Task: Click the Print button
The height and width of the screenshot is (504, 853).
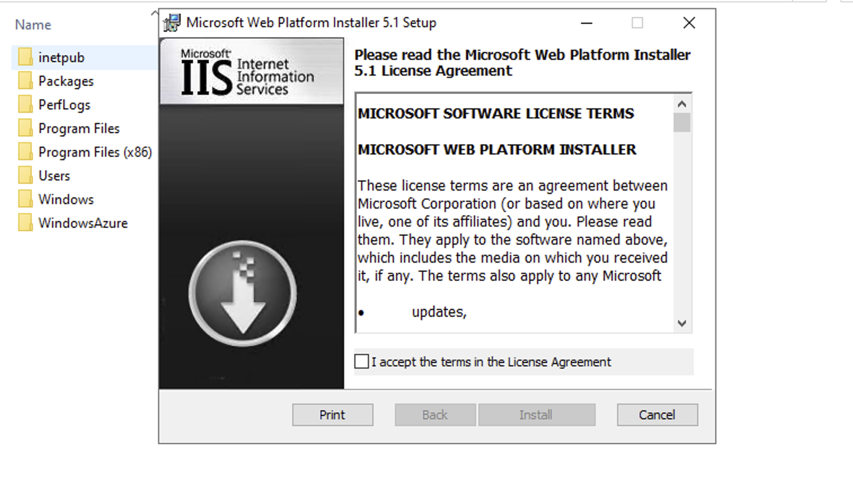Action: [x=332, y=415]
